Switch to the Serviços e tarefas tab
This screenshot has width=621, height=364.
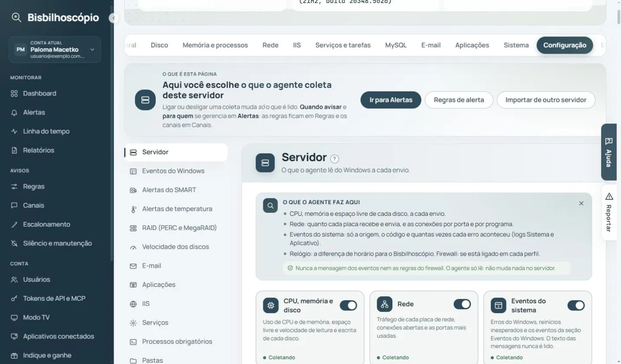[343, 45]
